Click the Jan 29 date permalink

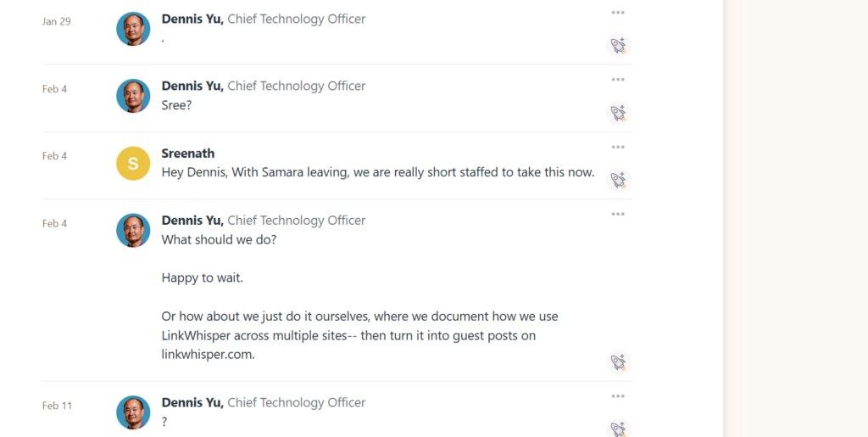[x=56, y=22]
